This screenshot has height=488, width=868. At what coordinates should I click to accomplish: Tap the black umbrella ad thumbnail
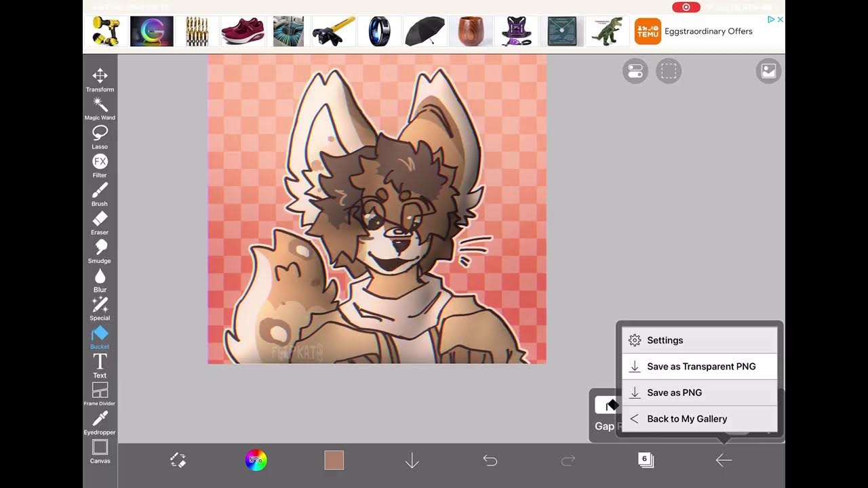[x=425, y=31]
